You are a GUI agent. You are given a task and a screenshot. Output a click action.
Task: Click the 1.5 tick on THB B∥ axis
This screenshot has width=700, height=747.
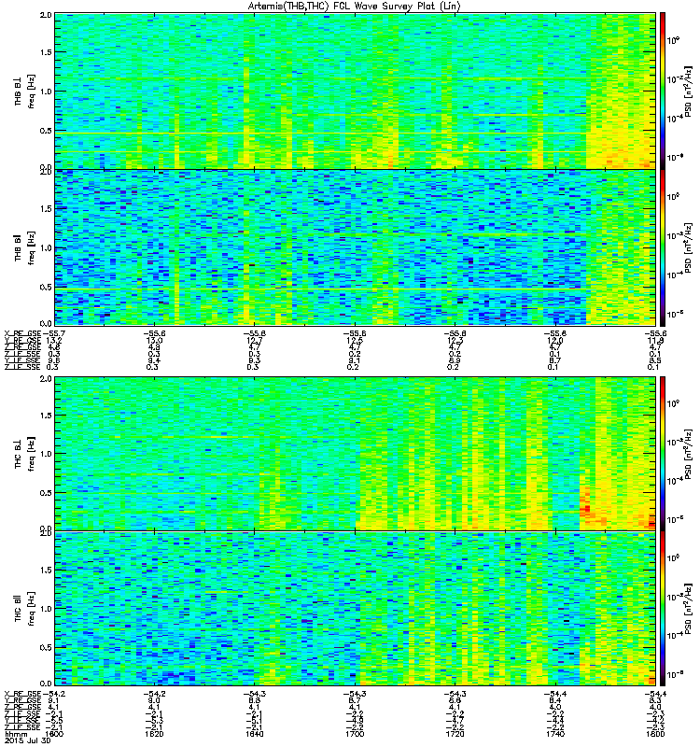(x=46, y=208)
